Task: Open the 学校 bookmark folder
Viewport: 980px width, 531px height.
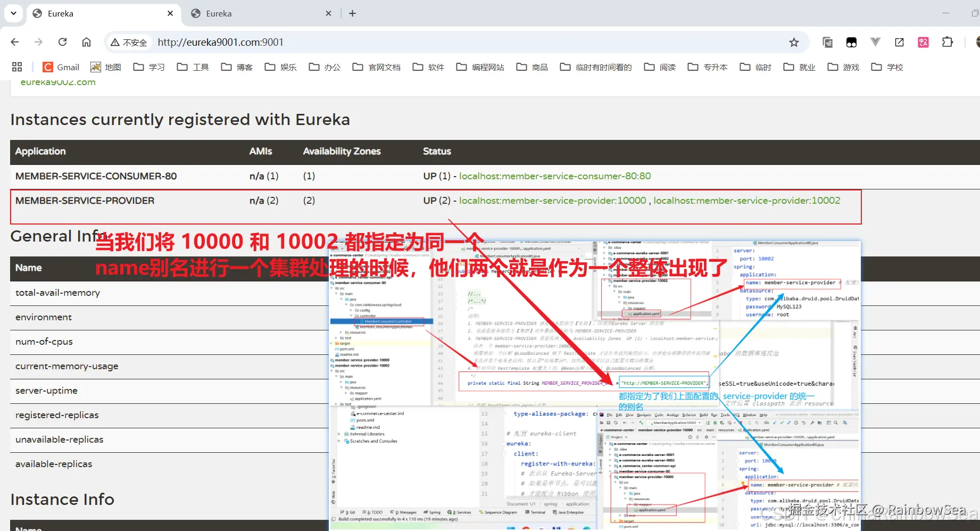Action: click(887, 67)
